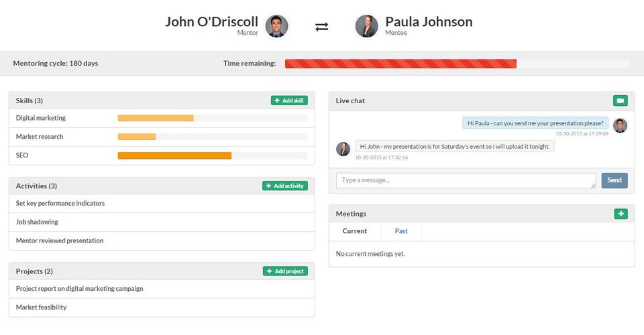644x335 pixels.
Task: Click the Mentoring cycle: 180 days label
Action: click(x=56, y=63)
